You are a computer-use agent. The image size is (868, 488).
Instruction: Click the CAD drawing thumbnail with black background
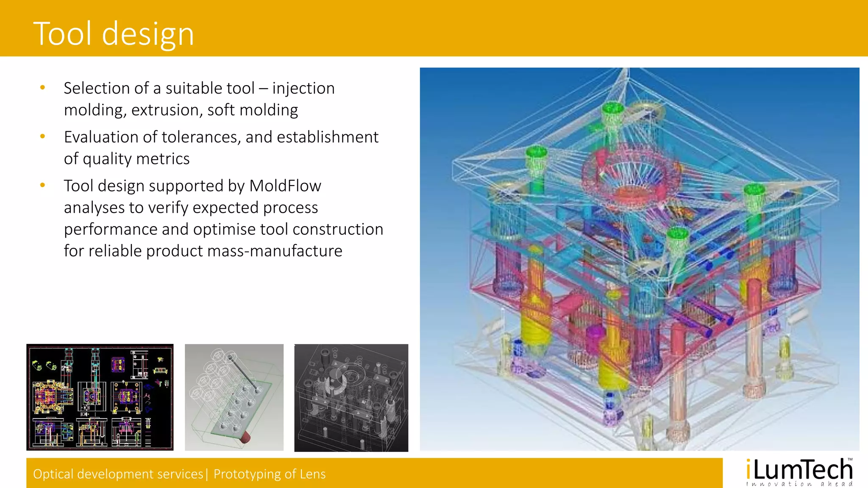coord(100,397)
